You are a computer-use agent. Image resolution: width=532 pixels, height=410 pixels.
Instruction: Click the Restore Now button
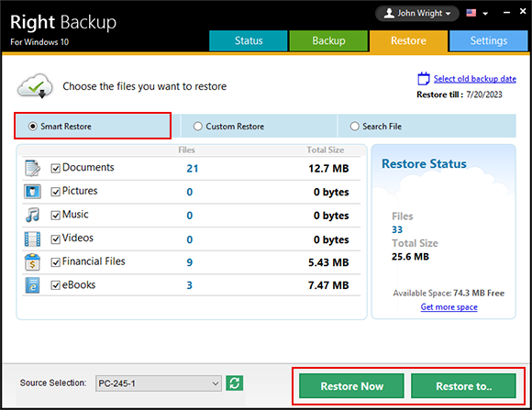[x=351, y=386]
